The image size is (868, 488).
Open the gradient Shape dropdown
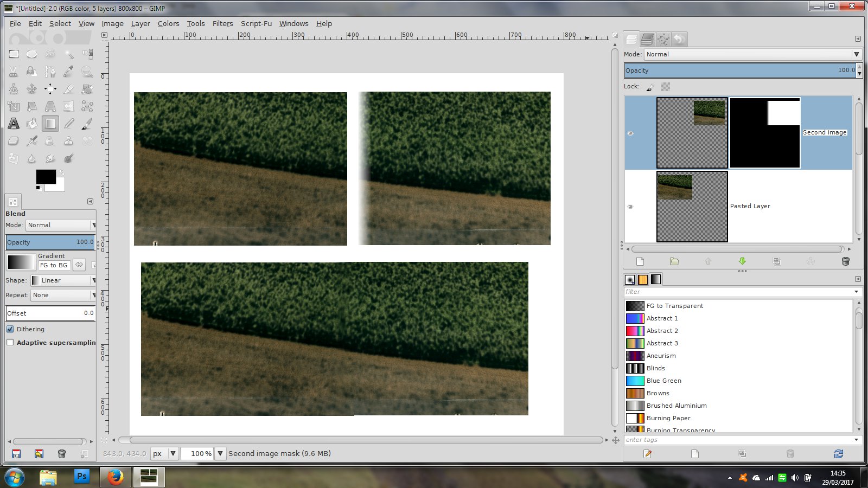tap(62, 280)
